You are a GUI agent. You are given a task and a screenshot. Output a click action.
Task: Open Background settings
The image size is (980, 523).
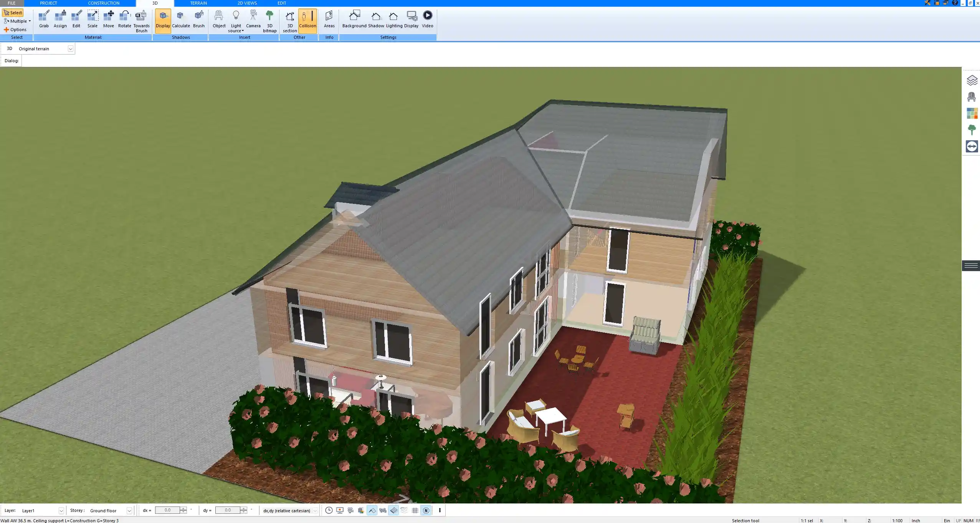click(354, 19)
